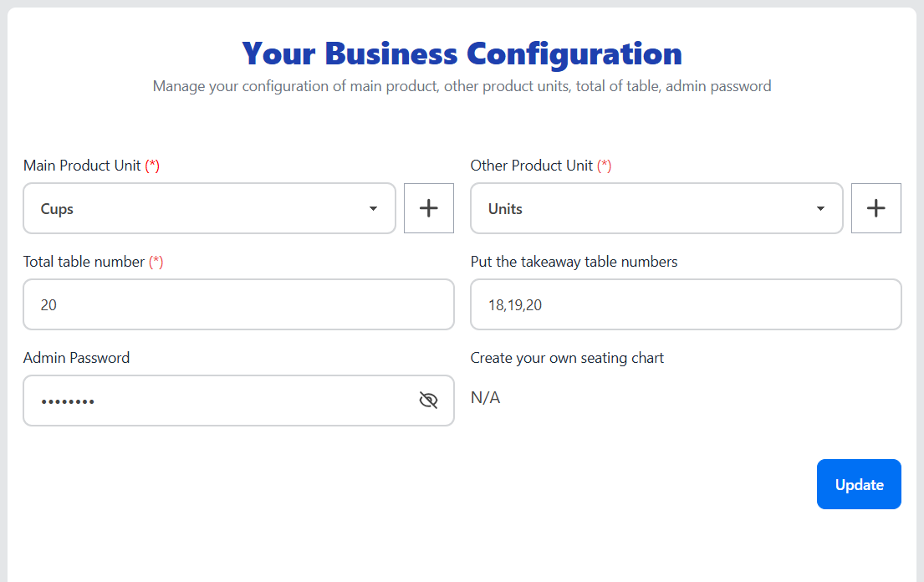
Task: Click the 'Total table number' label
Action: click(84, 262)
